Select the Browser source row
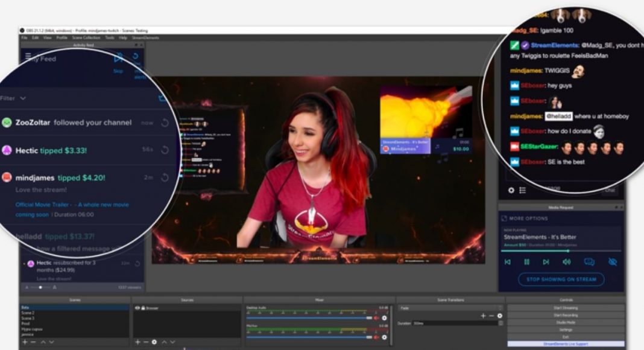The height and width of the screenshot is (350, 644). click(187, 308)
